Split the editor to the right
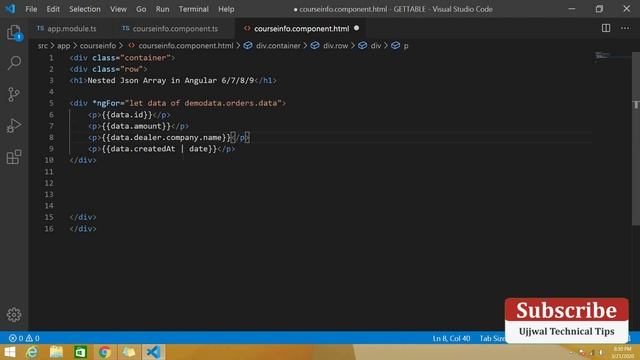The width and height of the screenshot is (640, 360). (606, 28)
